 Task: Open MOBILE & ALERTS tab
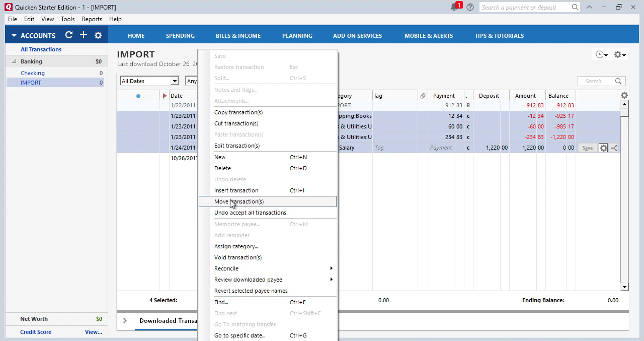click(429, 36)
